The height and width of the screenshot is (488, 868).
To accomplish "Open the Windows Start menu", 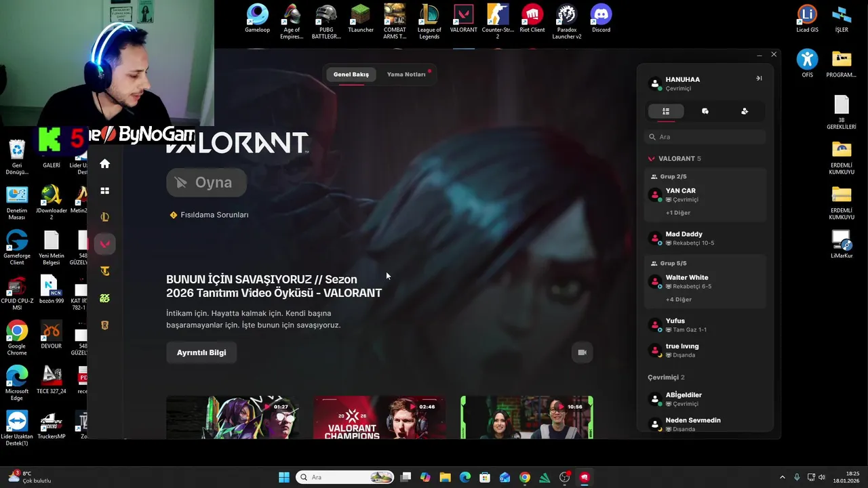I will click(x=284, y=477).
